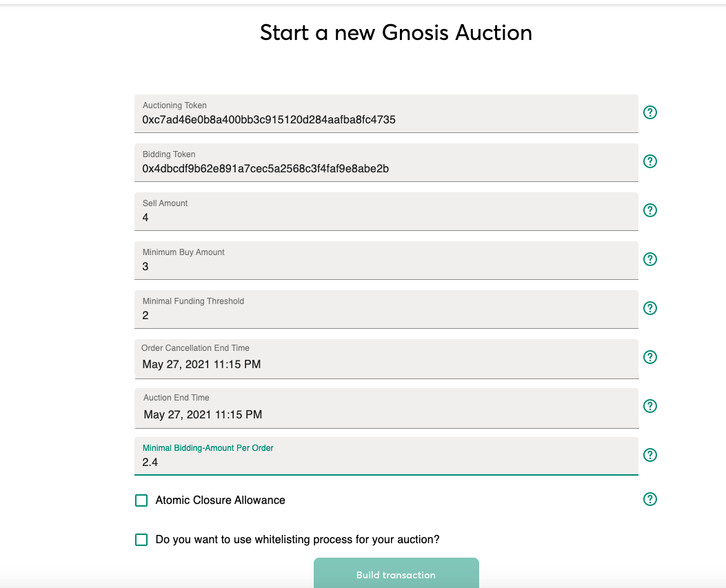Click the Minimal Bidding-Amount Per Order field
This screenshot has width=726, height=588.
(x=386, y=463)
